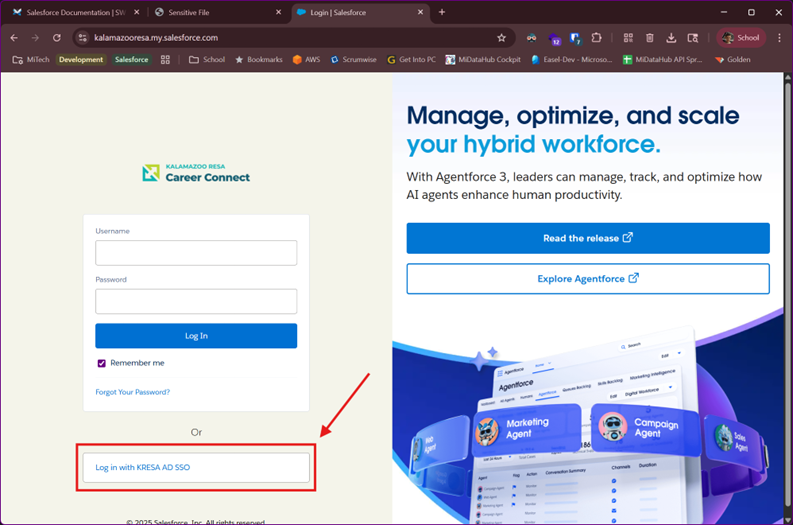This screenshot has height=525, width=793.
Task: Click Forgot Your Password link
Action: [133, 392]
